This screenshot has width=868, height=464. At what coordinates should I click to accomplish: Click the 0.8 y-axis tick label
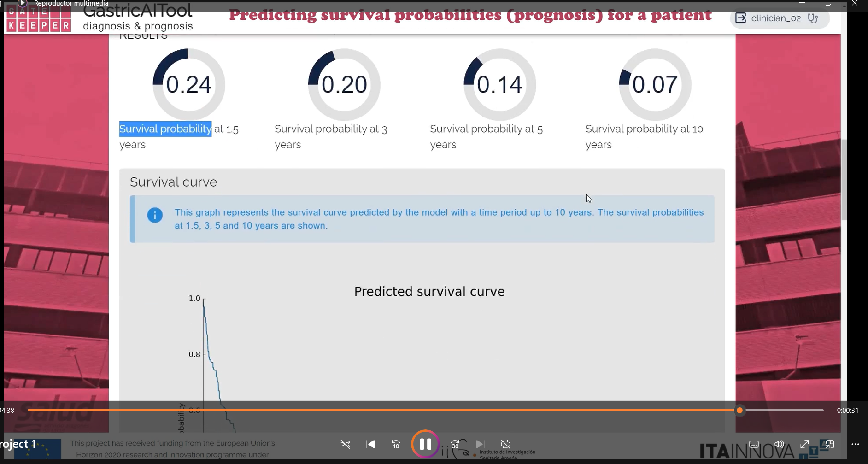pyautogui.click(x=194, y=354)
